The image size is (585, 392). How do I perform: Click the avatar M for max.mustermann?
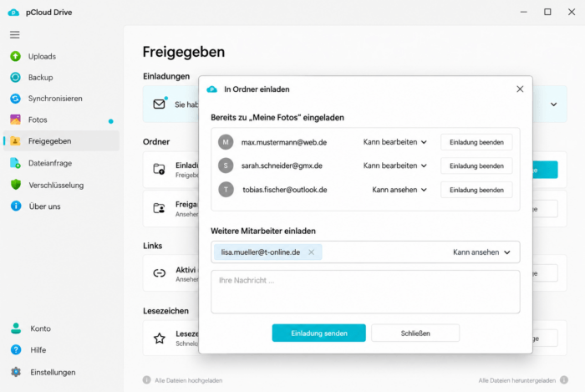coord(226,142)
